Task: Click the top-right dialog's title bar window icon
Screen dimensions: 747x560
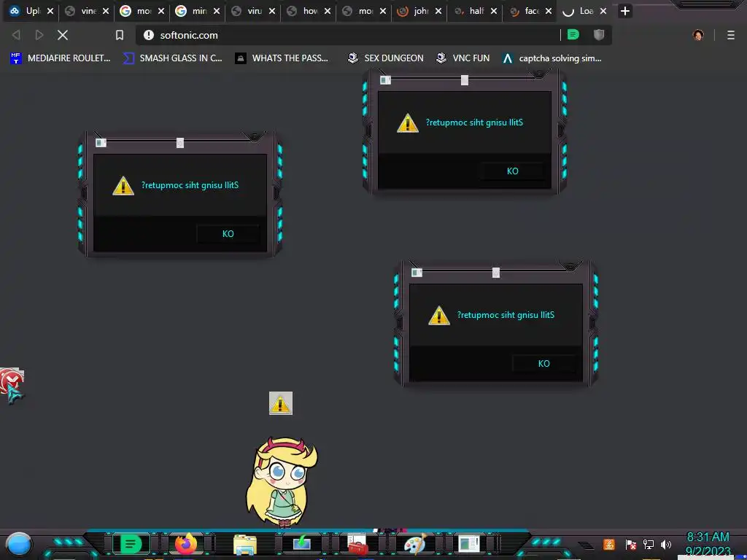Action: pos(385,79)
